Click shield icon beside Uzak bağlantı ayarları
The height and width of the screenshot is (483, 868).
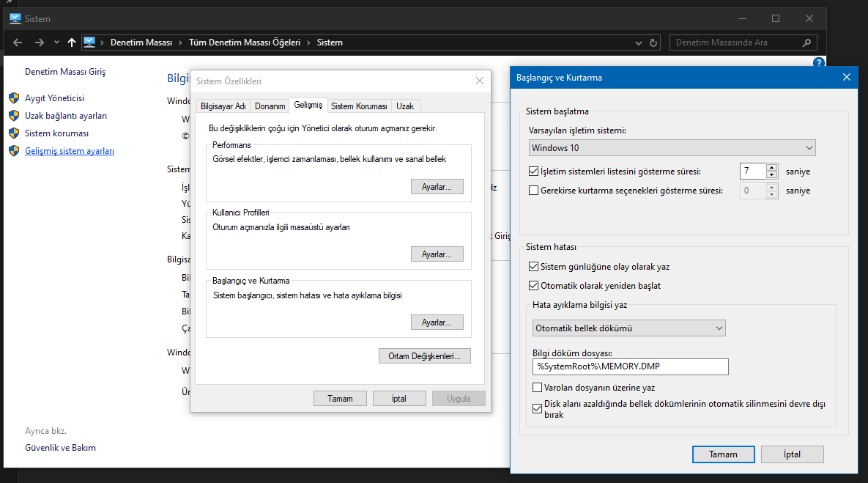click(15, 116)
